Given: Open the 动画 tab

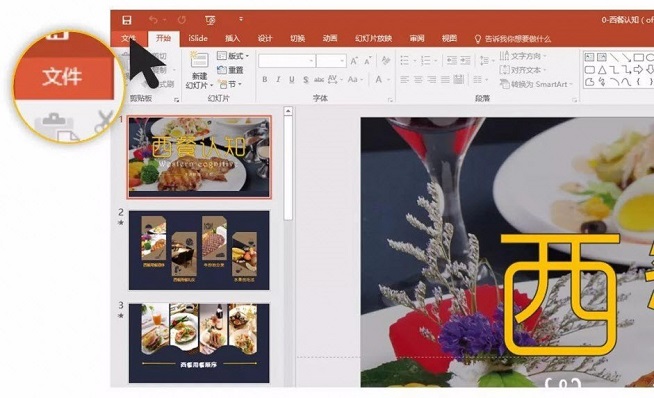Looking at the screenshot, I should coord(330,38).
